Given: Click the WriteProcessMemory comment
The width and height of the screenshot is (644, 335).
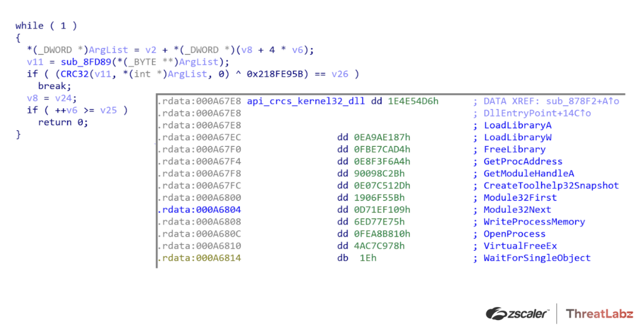Looking at the screenshot, I should [534, 222].
